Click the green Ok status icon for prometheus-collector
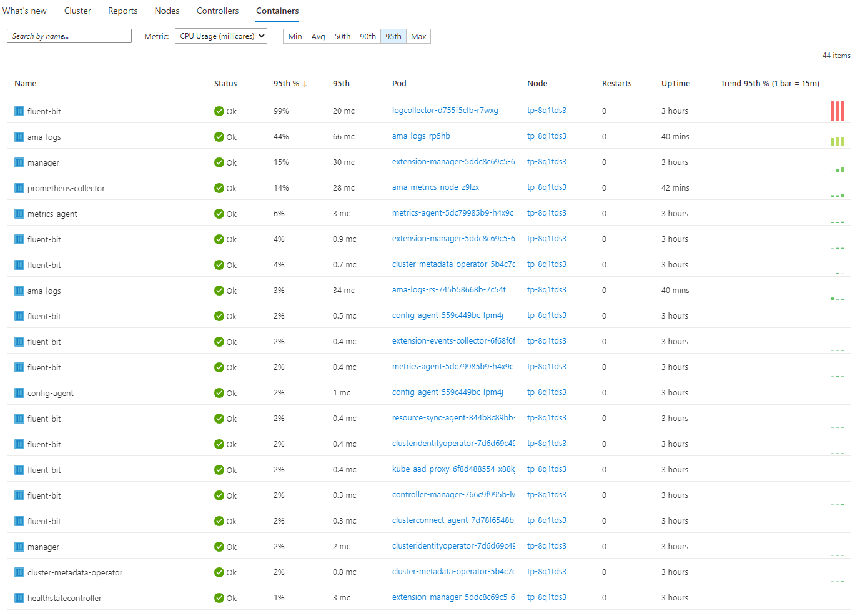Screen dimensions: 855x616 219,188
